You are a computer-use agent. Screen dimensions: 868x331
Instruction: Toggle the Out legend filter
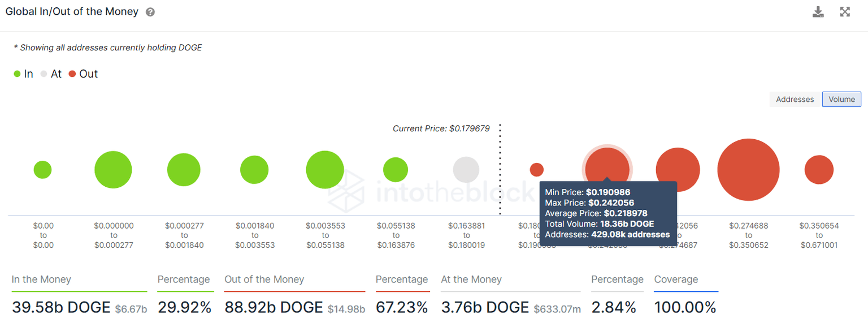pyautogui.click(x=83, y=74)
